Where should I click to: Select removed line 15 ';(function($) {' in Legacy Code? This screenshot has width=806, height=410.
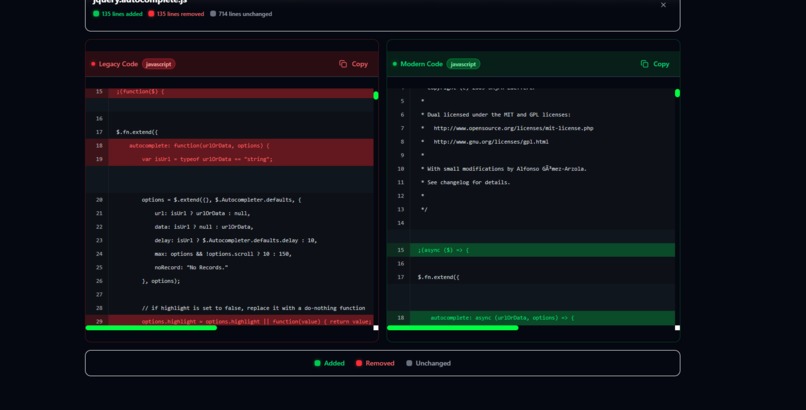point(229,92)
